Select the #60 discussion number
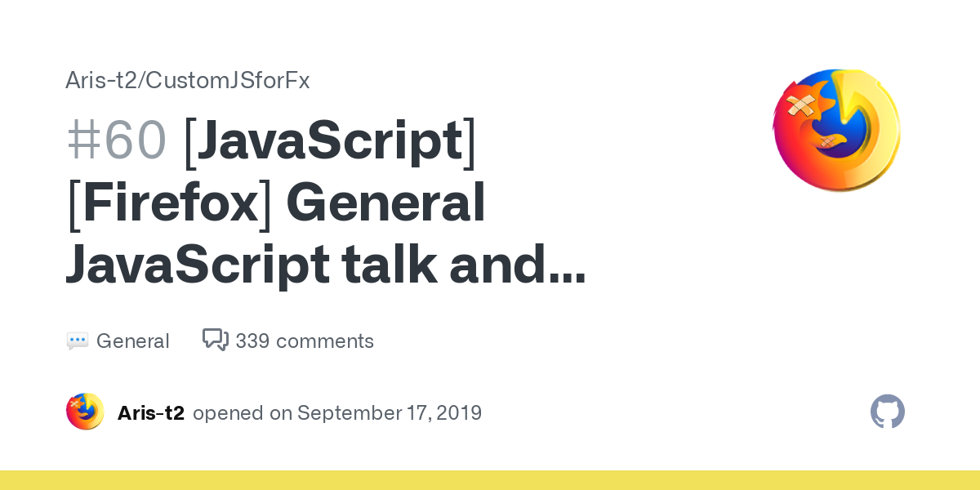This screenshot has height=490, width=980. (116, 140)
